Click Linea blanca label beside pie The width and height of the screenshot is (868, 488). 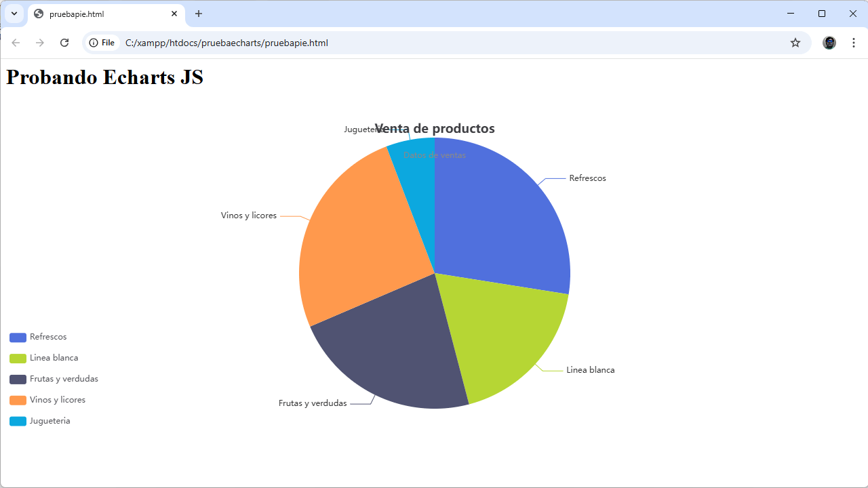click(x=591, y=370)
